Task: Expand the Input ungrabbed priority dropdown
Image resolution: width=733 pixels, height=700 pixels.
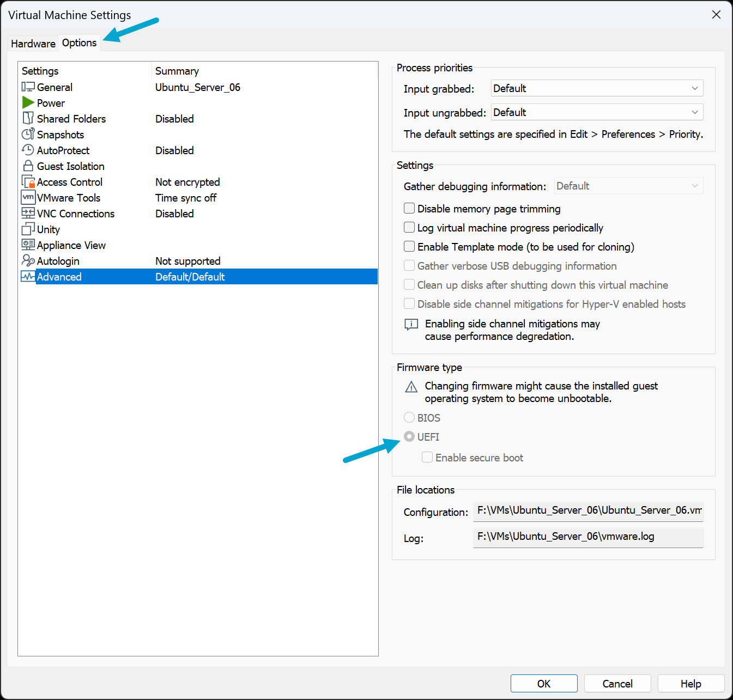Action: (597, 112)
